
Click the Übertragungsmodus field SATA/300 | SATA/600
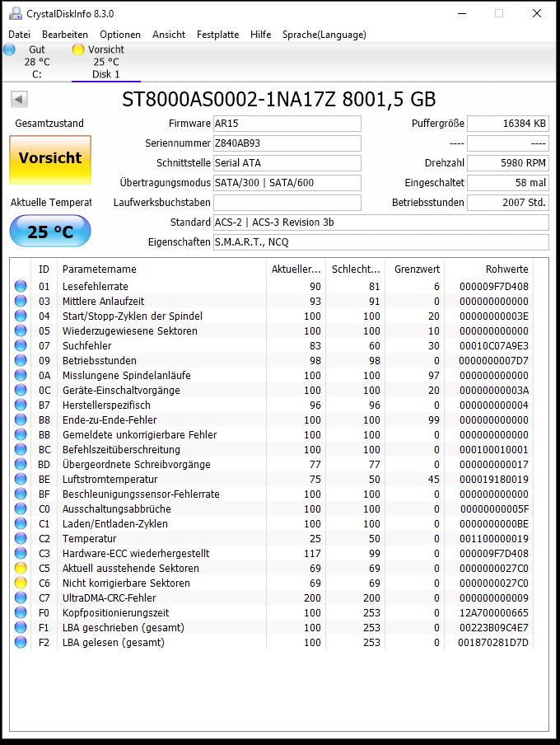pyautogui.click(x=287, y=183)
